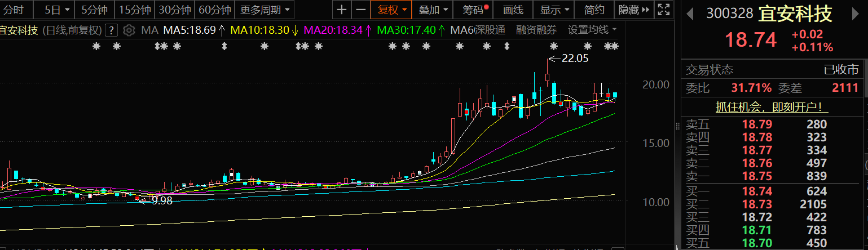Click the zoom in plus button
Viewport: 868px width, 250px height.
pos(342,10)
